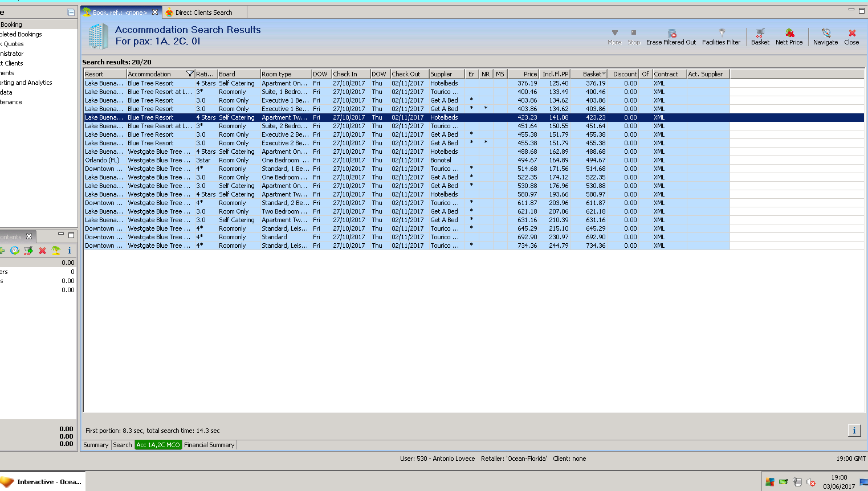
Task: Switch to the Direct Clients Search tab
Action: tap(203, 13)
